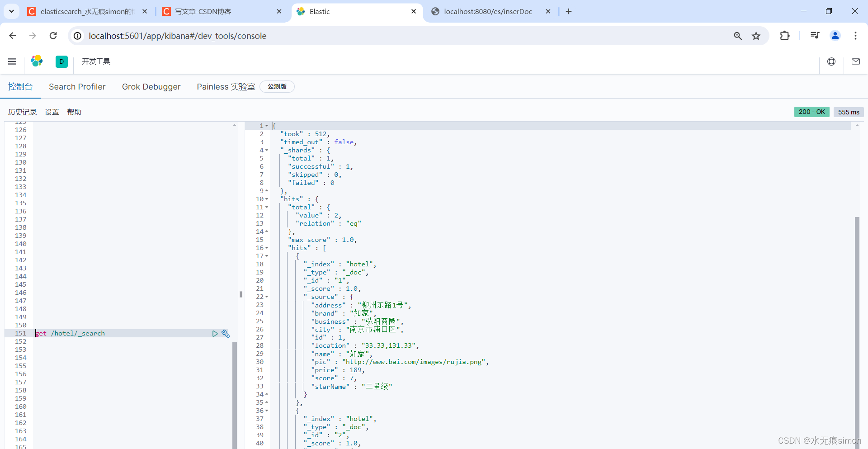Image resolution: width=868 pixels, height=449 pixels.
Task: Click the 200 - OK status badge
Action: (x=811, y=112)
